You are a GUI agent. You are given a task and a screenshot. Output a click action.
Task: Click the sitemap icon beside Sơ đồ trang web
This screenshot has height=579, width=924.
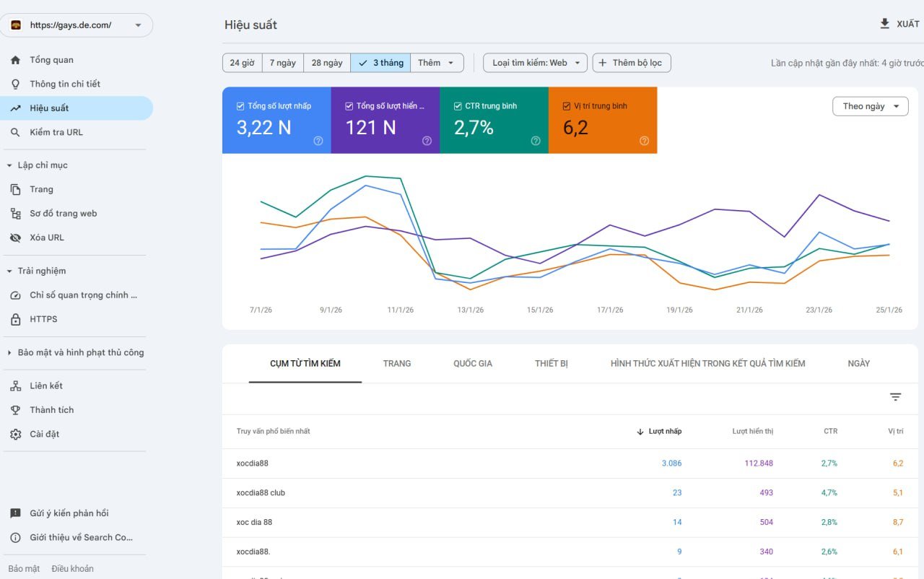tap(15, 214)
